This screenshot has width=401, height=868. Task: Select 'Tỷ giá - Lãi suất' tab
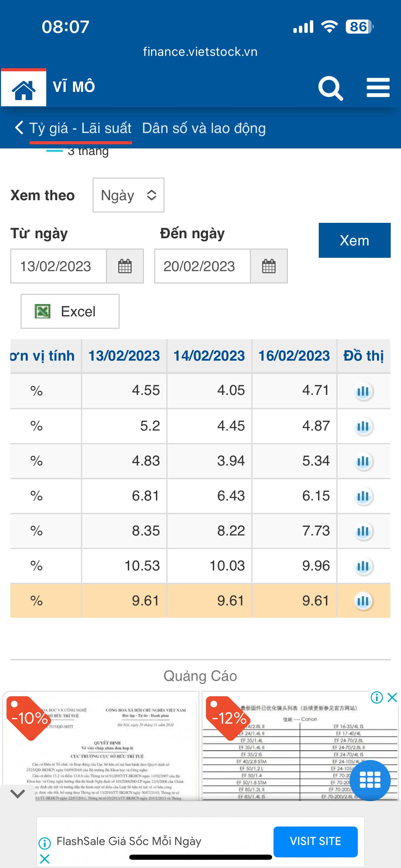[x=81, y=129]
